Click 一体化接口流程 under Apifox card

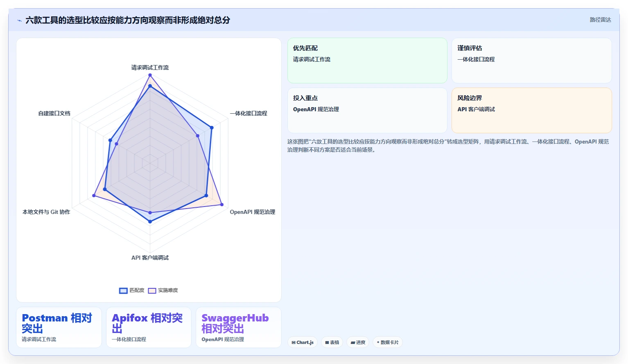point(129,339)
